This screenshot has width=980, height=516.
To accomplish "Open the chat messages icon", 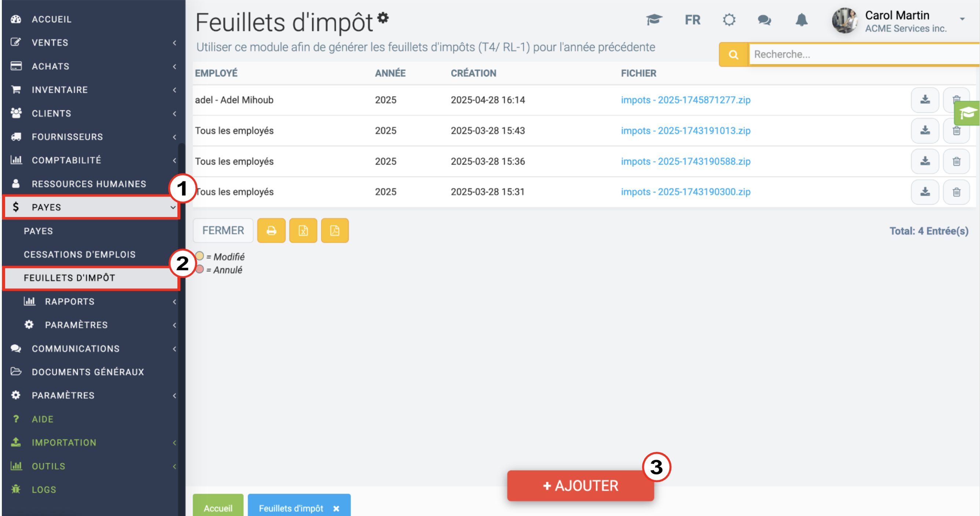I will coord(764,20).
